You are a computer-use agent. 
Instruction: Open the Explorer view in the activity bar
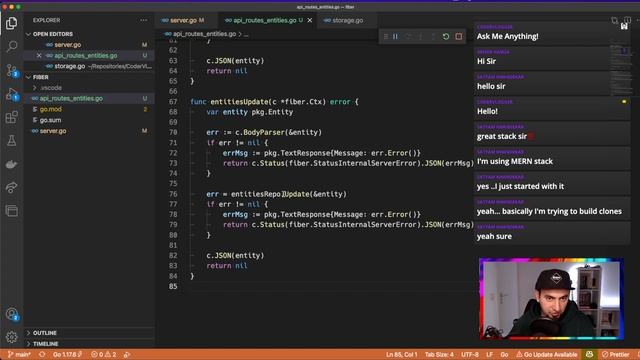[11, 23]
